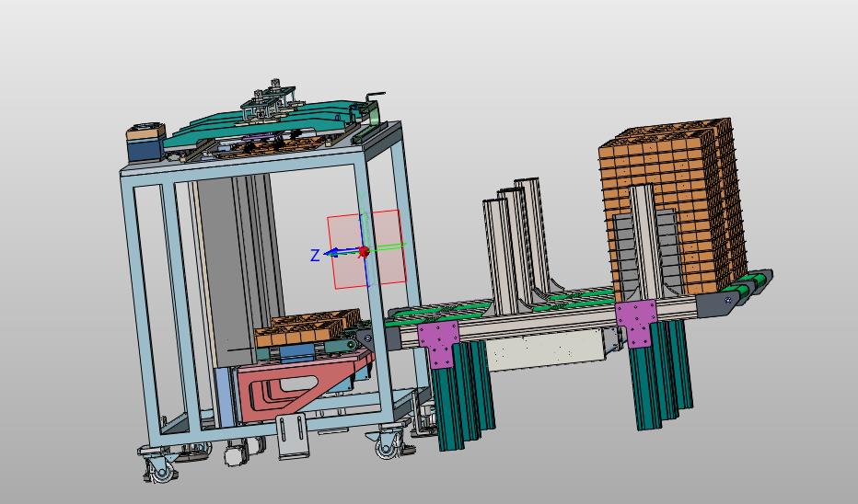The height and width of the screenshot is (504, 858).
Task: Select the slotted grey mounting plate at frame bottom
Action: [291, 436]
